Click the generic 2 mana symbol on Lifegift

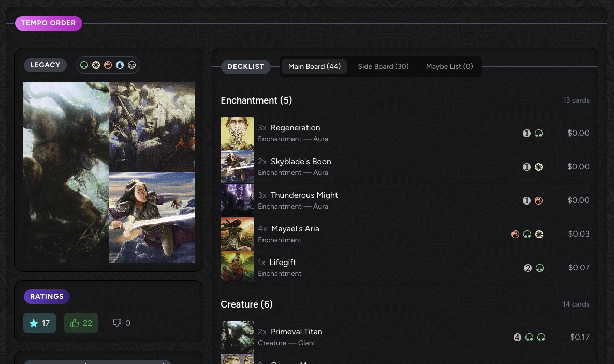click(x=528, y=268)
